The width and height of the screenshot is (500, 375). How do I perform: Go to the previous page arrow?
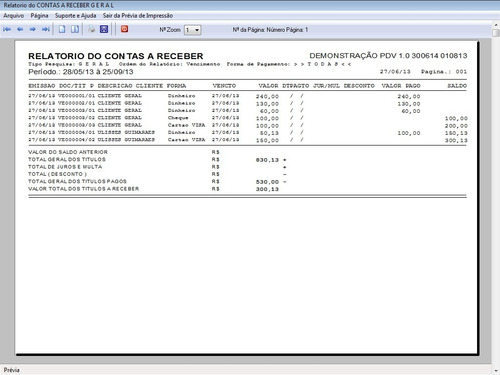tap(20, 29)
